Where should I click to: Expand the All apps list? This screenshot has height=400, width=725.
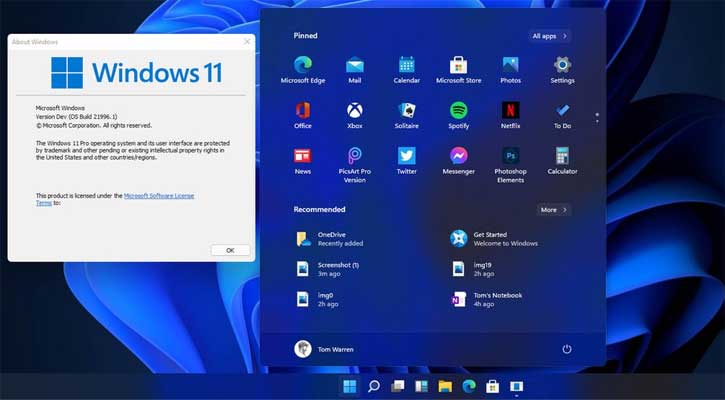pos(549,36)
